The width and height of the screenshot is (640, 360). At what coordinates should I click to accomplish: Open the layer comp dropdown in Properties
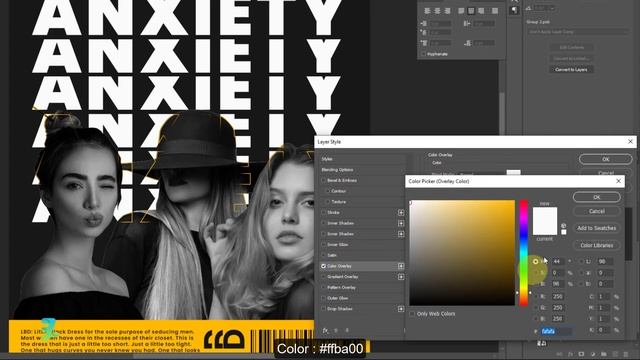[x=577, y=31]
